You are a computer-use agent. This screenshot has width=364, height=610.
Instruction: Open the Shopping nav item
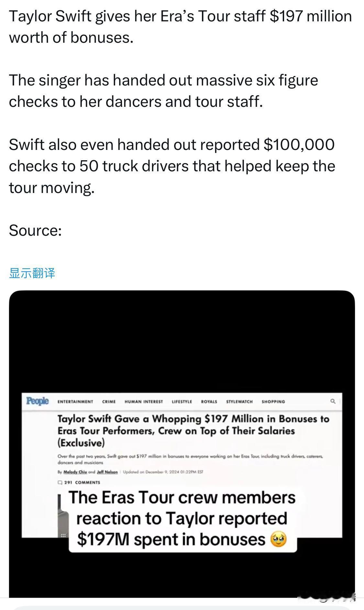pos(273,401)
